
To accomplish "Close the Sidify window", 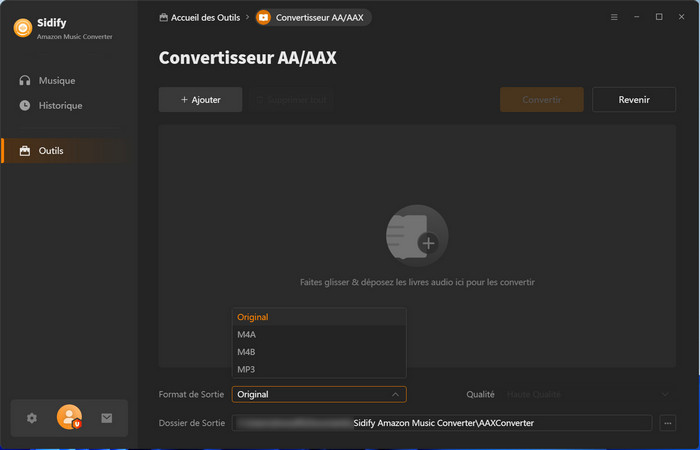I will (681, 17).
